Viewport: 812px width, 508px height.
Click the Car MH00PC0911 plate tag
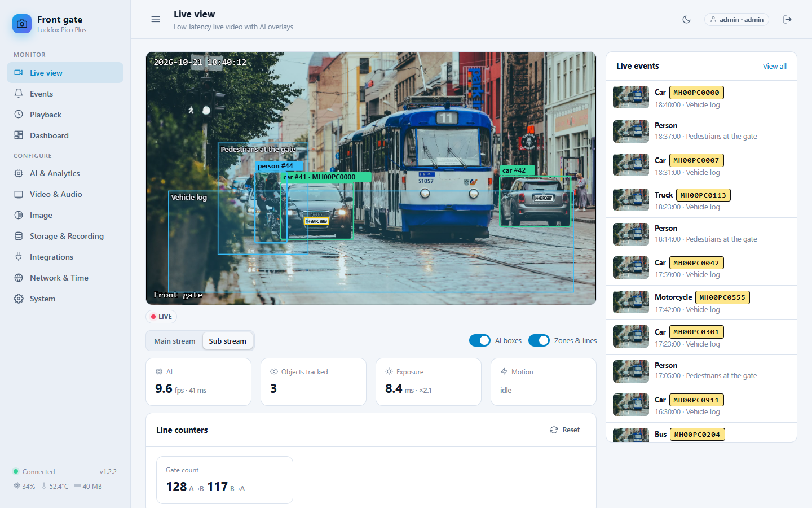point(696,400)
